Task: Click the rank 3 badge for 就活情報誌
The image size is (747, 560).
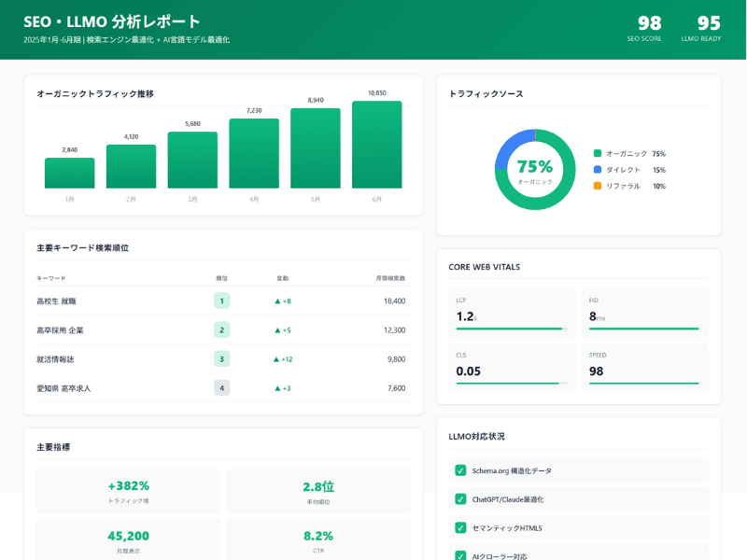Action: coord(221,359)
